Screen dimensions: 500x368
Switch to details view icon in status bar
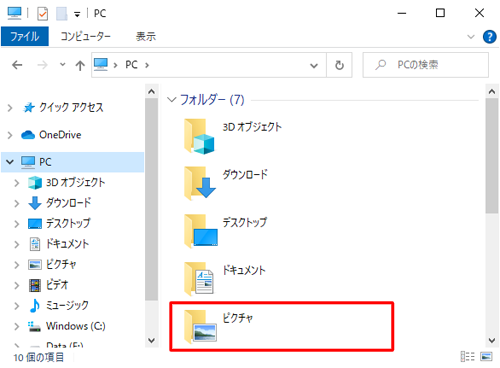(x=468, y=357)
